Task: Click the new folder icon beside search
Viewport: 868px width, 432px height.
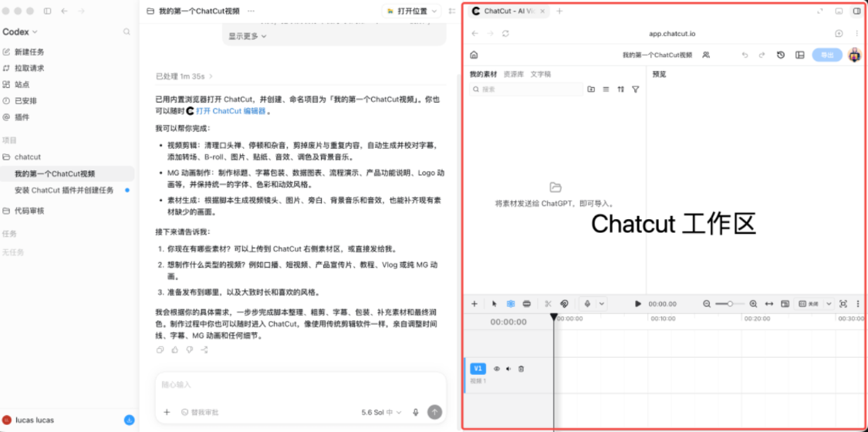Action: [x=591, y=89]
